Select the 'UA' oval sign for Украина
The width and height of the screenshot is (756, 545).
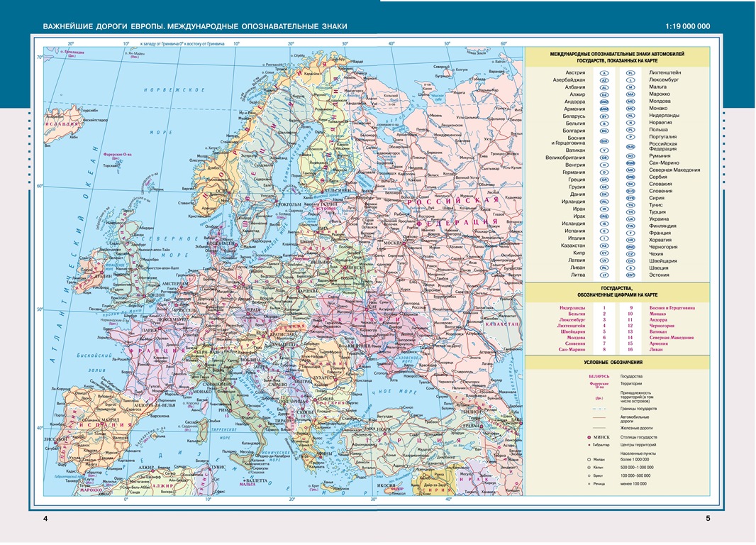pos(630,219)
